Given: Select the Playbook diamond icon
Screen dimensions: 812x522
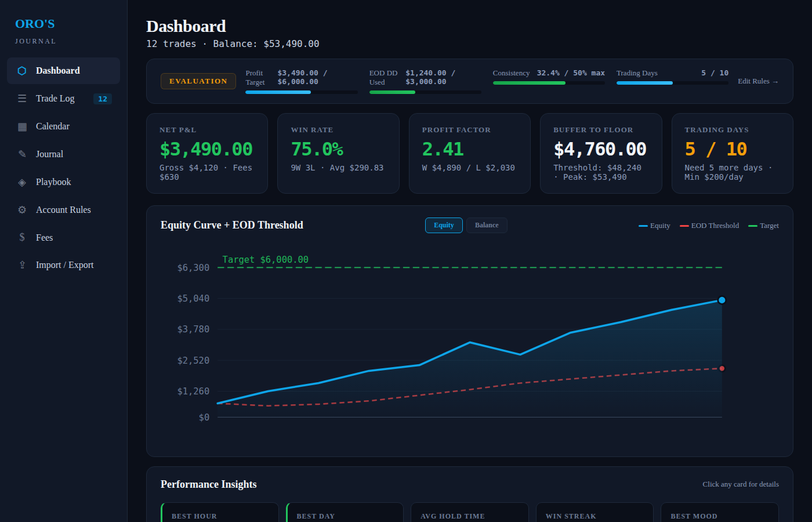Looking at the screenshot, I should click(22, 182).
